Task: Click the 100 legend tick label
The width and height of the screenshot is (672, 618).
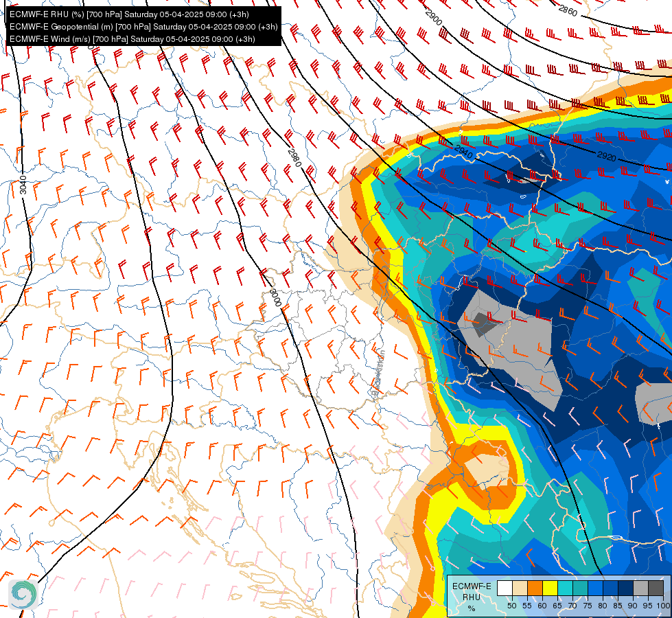Action: pyautogui.click(x=664, y=606)
